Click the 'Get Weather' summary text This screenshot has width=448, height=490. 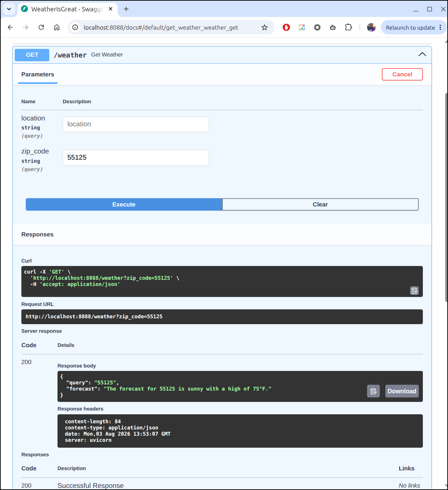107,54
